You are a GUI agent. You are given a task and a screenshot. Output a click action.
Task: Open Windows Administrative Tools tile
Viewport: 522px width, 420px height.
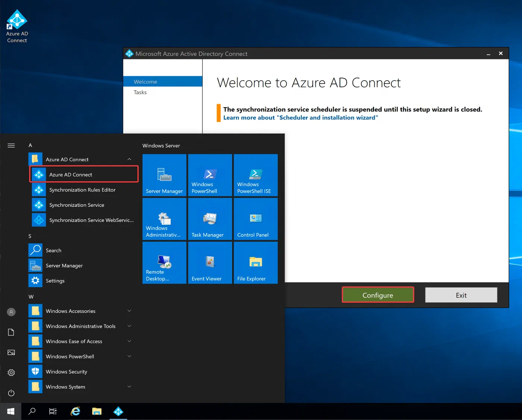click(164, 219)
